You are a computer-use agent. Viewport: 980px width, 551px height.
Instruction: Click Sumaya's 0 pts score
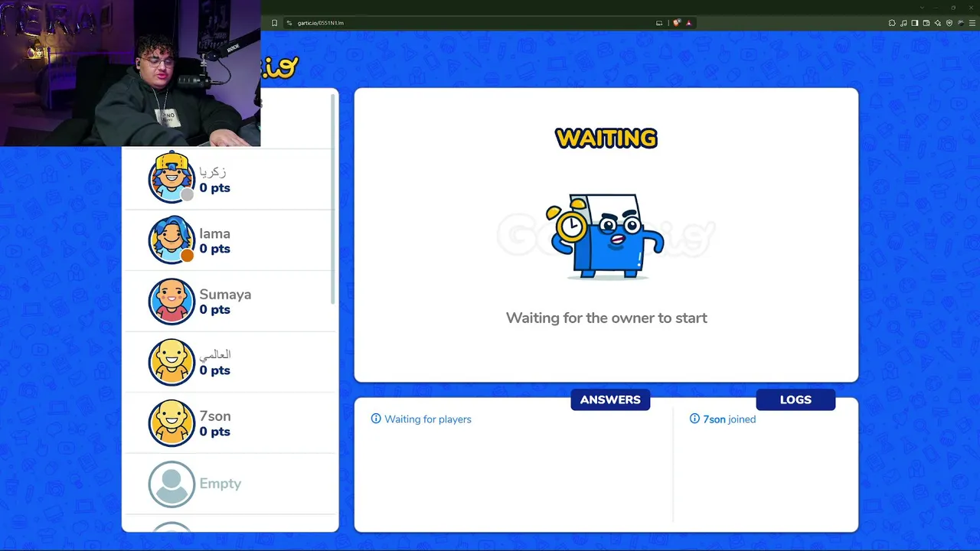point(214,310)
